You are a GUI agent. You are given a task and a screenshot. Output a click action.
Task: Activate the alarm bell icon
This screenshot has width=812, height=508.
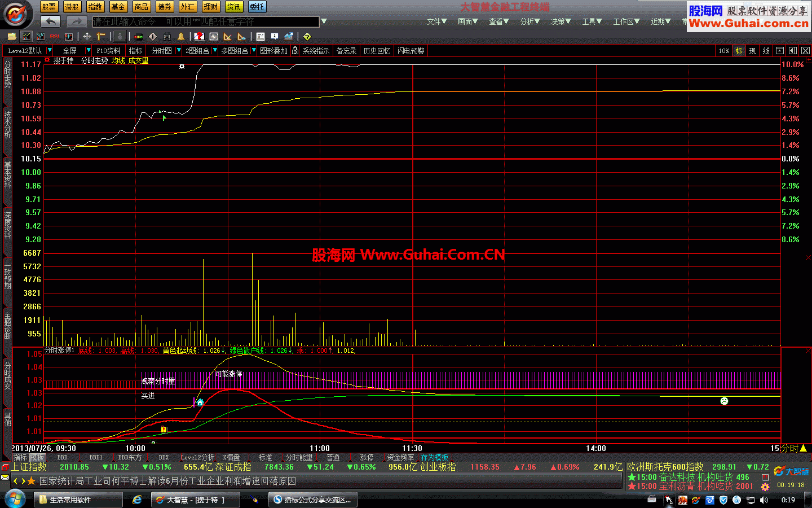click(181, 36)
